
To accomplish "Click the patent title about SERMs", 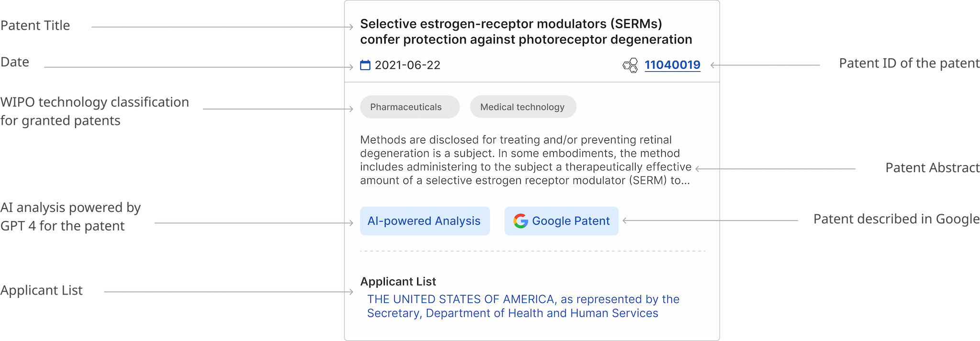I will click(526, 32).
